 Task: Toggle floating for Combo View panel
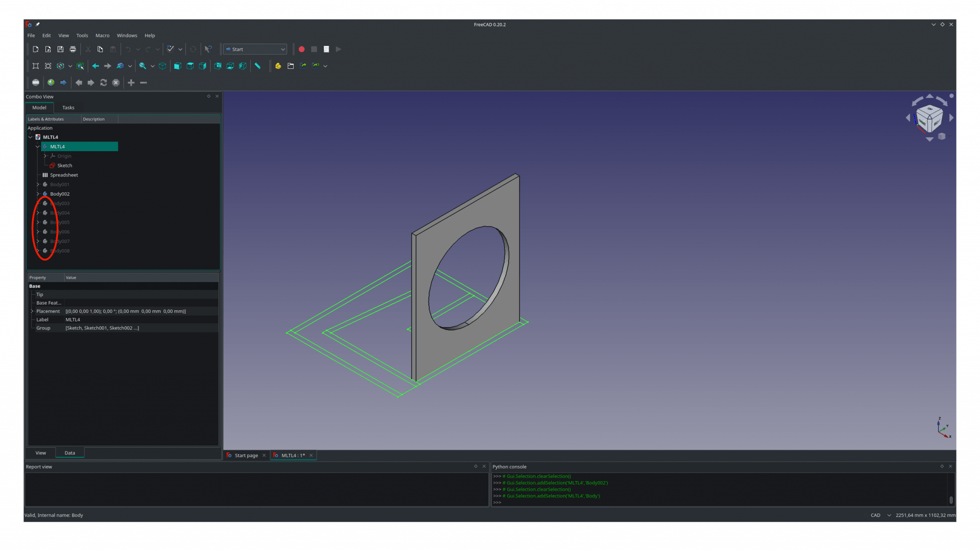tap(209, 96)
